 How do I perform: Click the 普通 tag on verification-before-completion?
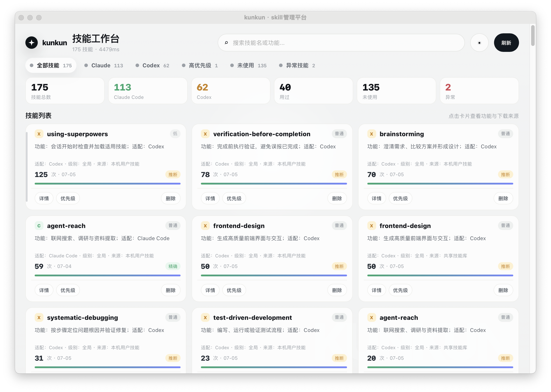[339, 134]
